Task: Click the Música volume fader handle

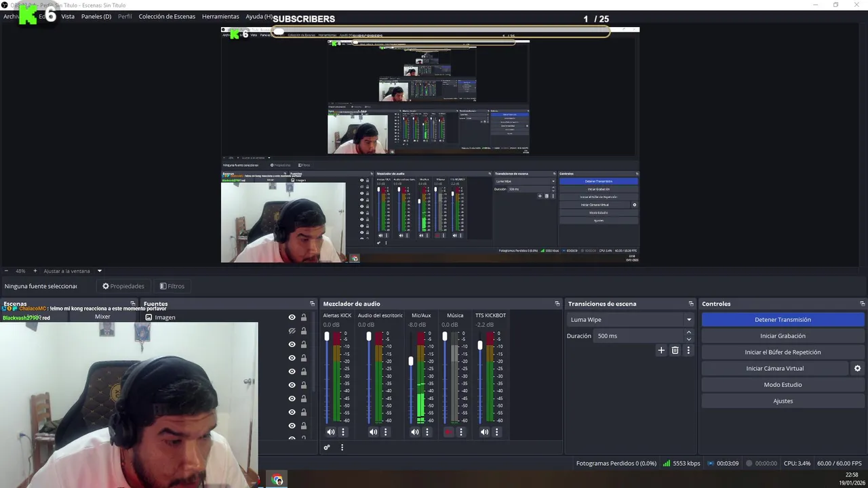Action: [x=445, y=336]
